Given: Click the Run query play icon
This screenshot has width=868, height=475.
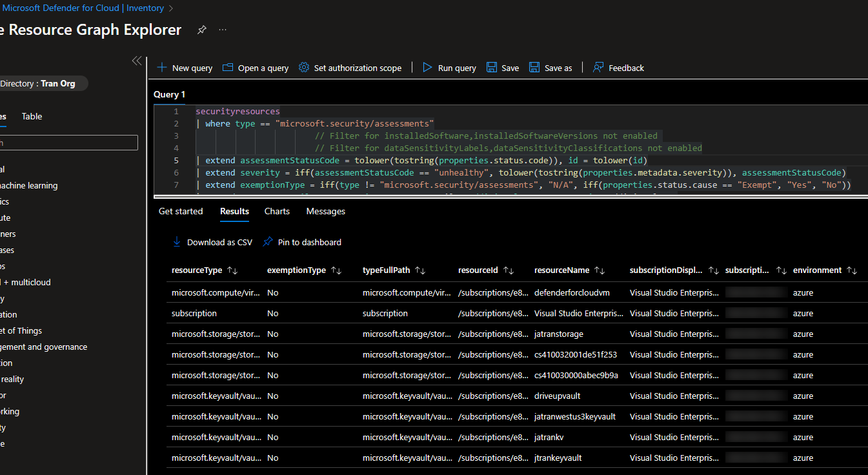Looking at the screenshot, I should click(427, 67).
